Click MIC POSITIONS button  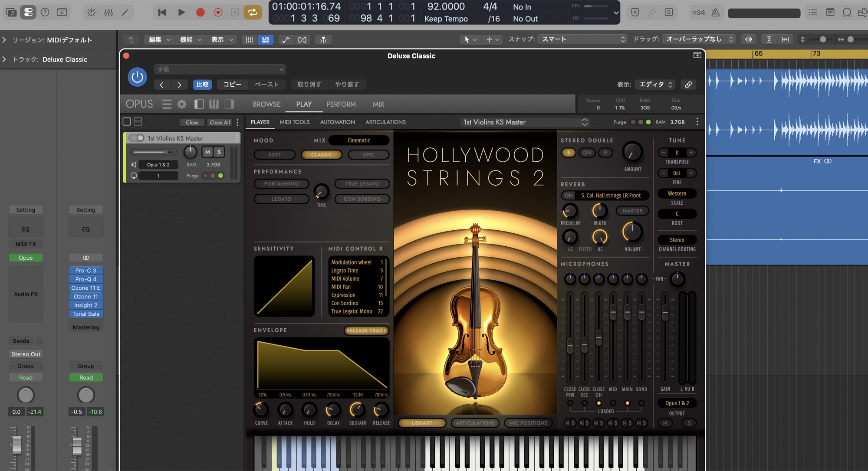pos(528,423)
